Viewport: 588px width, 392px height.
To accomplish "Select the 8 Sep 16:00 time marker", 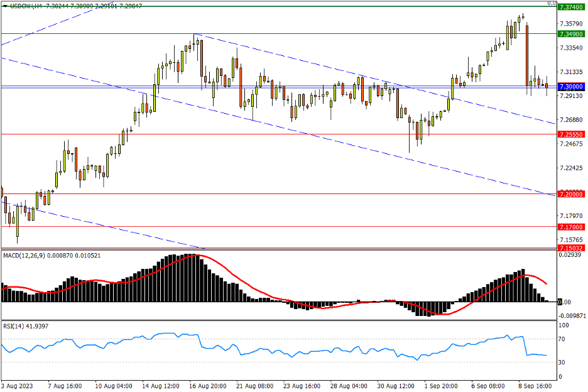I will [535, 386].
